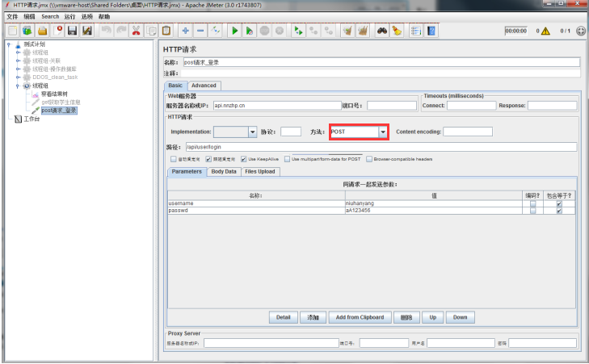Open the Implementation dropdown
This screenshot has height=364, width=589.
(x=252, y=132)
